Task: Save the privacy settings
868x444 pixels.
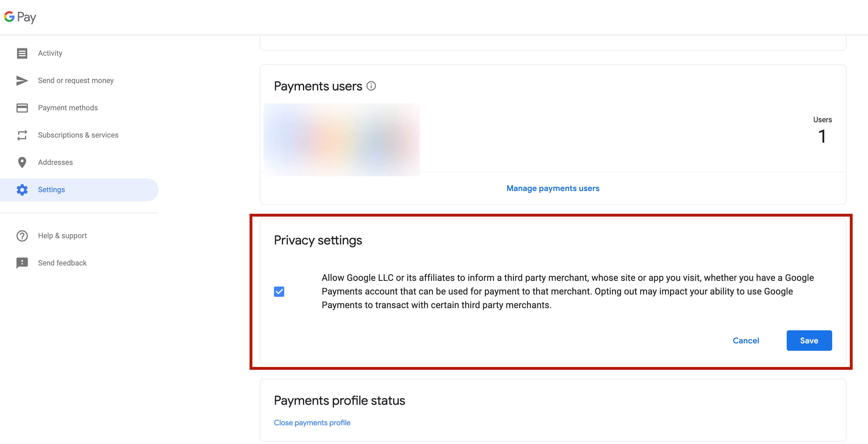Action: [809, 341]
